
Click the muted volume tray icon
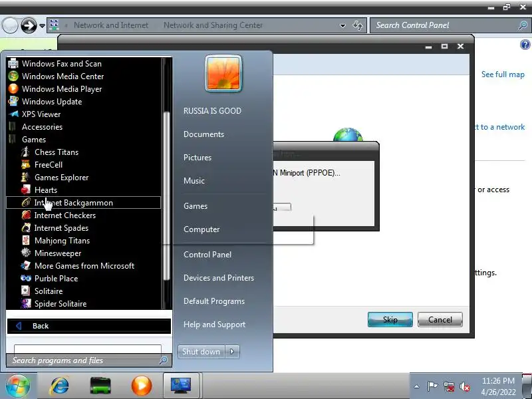[465, 386]
